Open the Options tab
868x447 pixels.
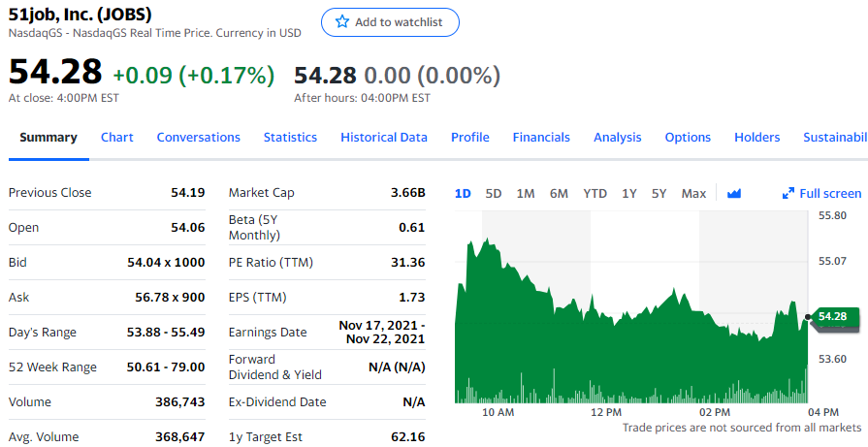click(x=688, y=137)
